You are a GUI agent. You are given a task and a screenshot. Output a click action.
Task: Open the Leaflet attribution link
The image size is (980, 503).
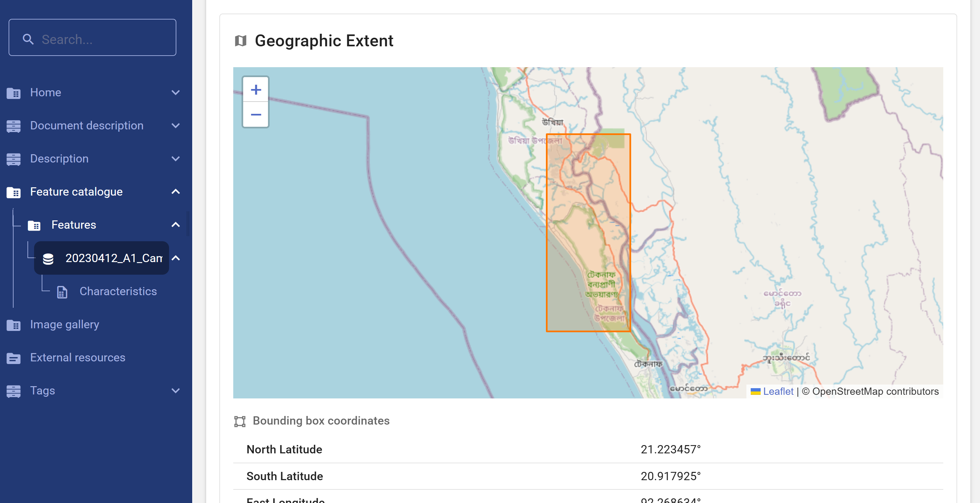pos(778,391)
